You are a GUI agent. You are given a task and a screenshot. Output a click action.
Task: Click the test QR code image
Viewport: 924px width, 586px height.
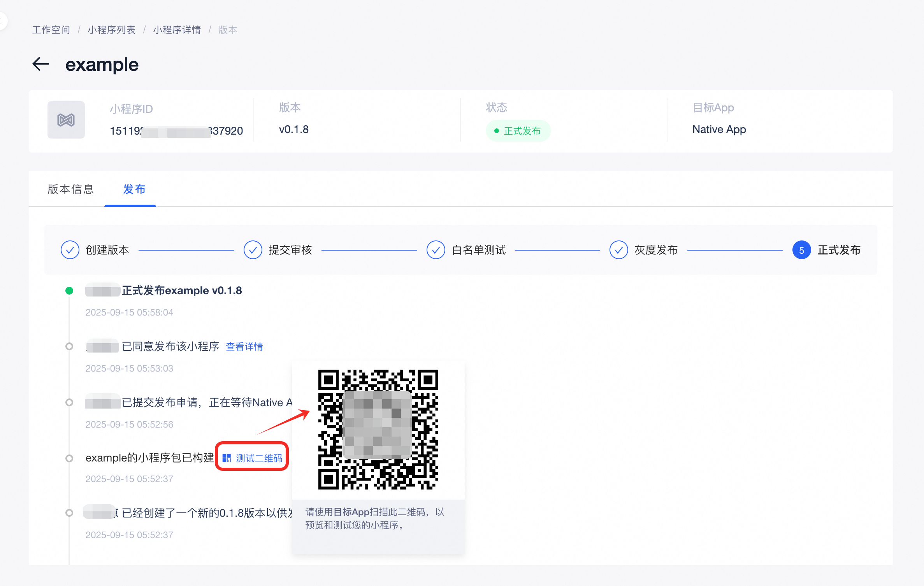pyautogui.click(x=378, y=429)
